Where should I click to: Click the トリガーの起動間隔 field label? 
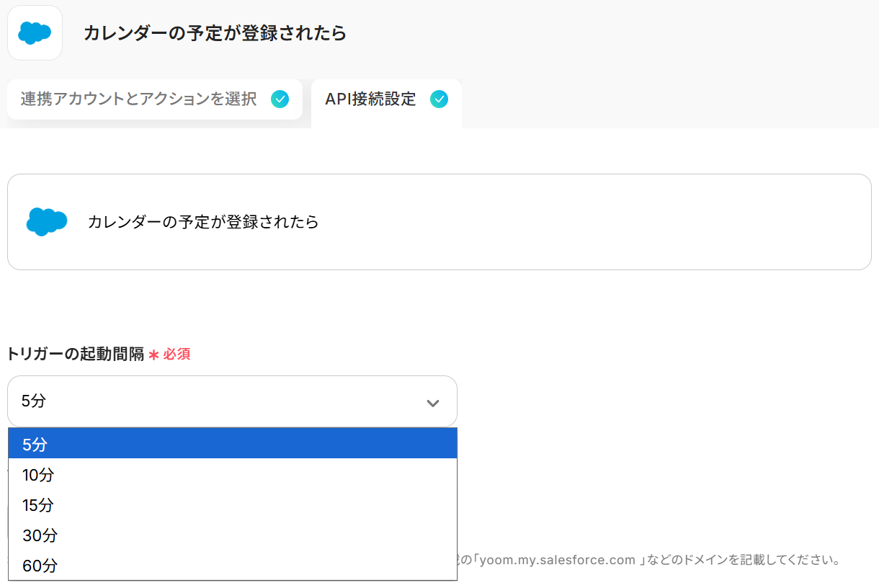(x=76, y=354)
